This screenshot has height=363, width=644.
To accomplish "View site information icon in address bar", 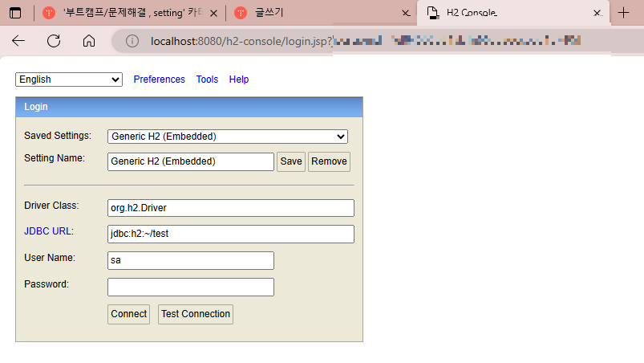I will click(132, 41).
